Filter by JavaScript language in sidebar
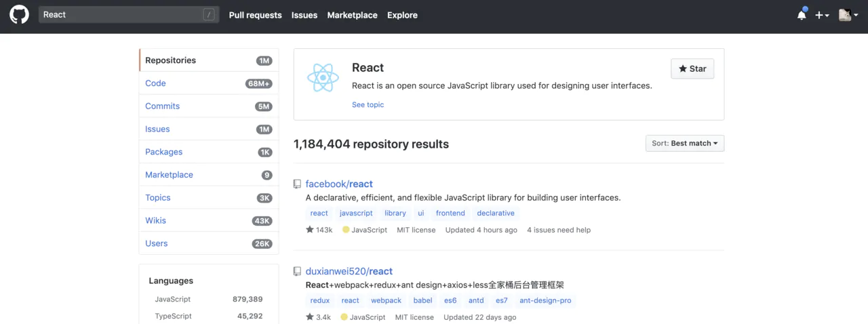This screenshot has height=324, width=868. click(208, 299)
